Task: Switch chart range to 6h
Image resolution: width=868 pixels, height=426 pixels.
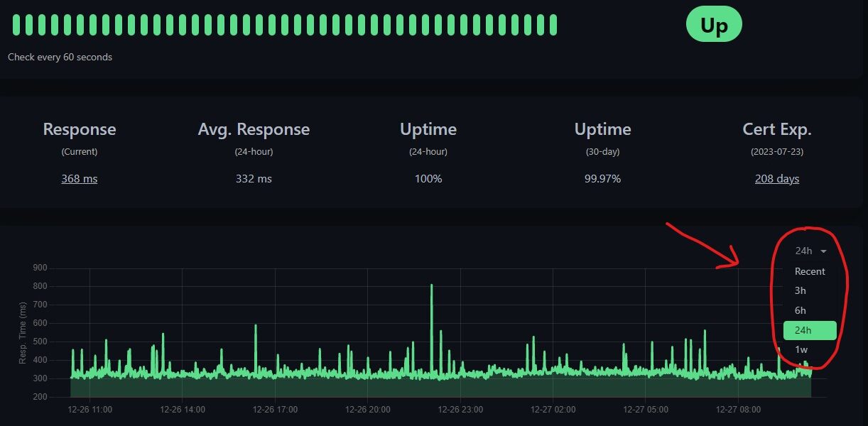Action: [801, 310]
